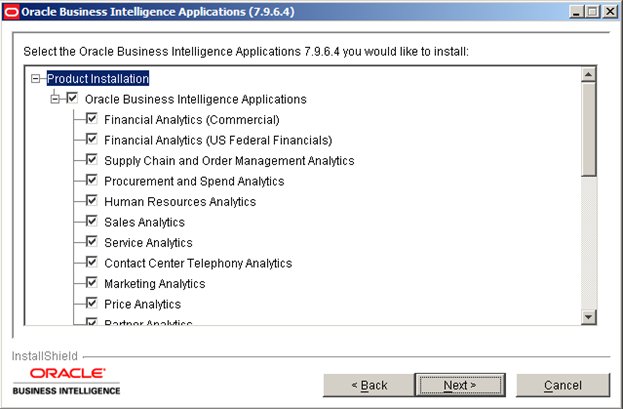Toggle Procurement and Spend Analytics checkbox

point(92,180)
